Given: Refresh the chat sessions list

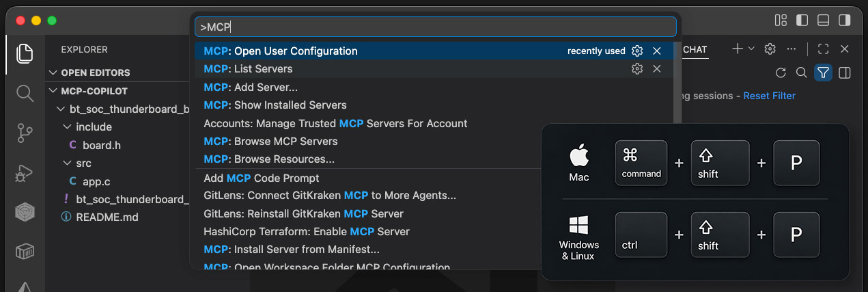Looking at the screenshot, I should pyautogui.click(x=781, y=72).
